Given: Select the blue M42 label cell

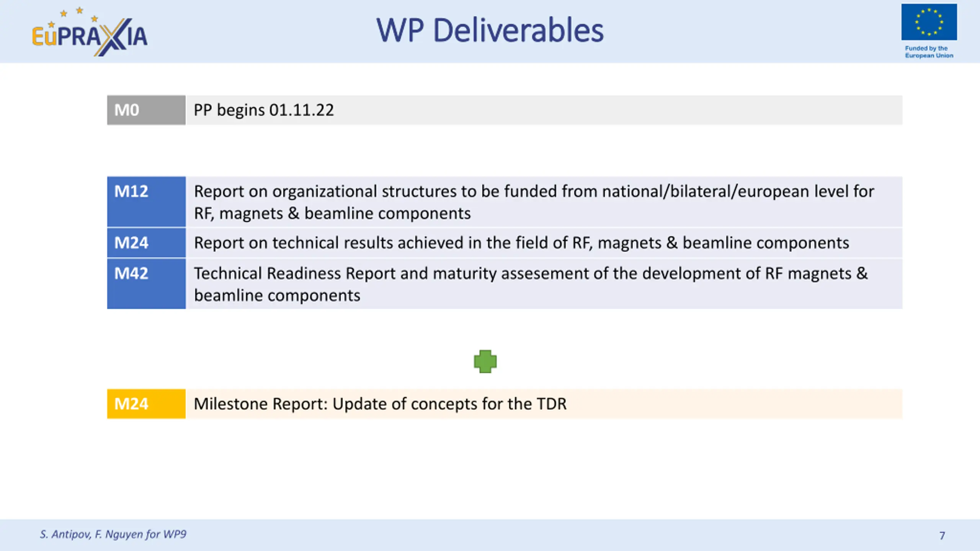Looking at the screenshot, I should pos(146,284).
